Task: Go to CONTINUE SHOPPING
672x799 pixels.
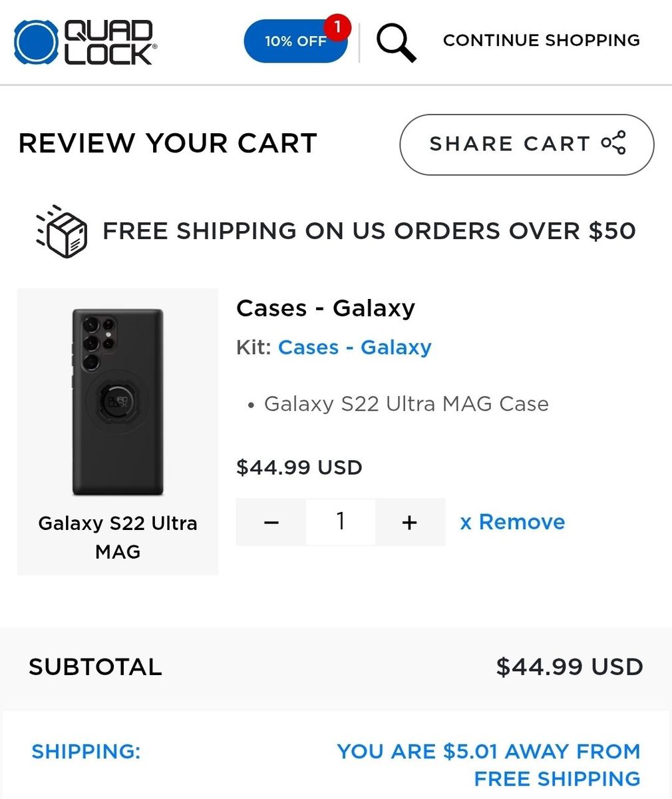Action: pyautogui.click(x=542, y=41)
